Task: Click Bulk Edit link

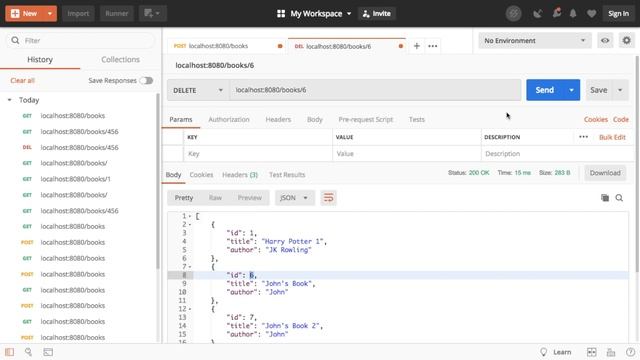Action: [612, 138]
